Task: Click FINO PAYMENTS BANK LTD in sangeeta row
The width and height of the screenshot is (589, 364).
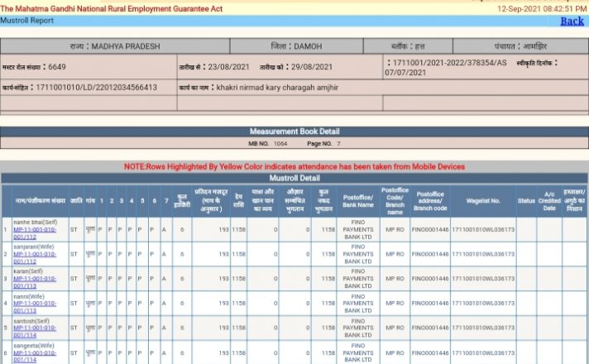Action: coord(358,352)
